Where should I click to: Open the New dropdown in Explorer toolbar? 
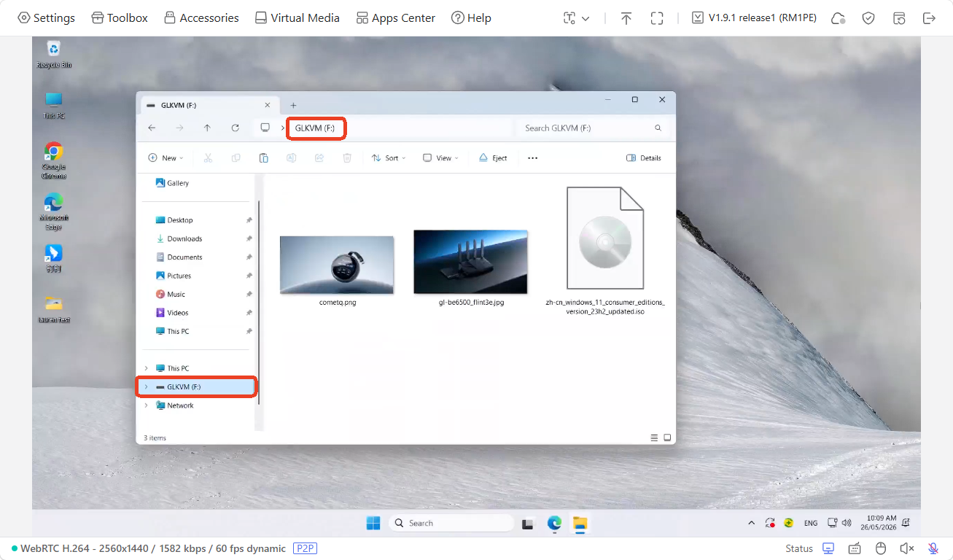(x=166, y=157)
